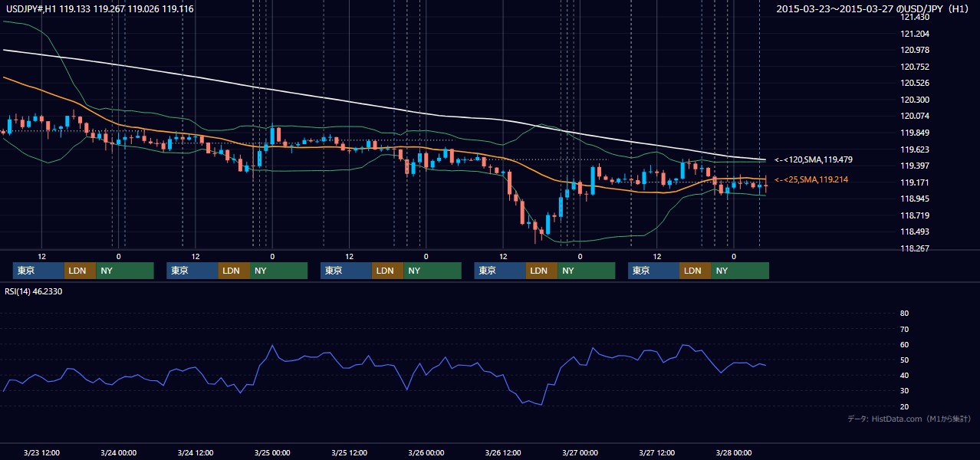Click RSI axis level 40
The image size is (980, 460).
pyautogui.click(x=904, y=375)
